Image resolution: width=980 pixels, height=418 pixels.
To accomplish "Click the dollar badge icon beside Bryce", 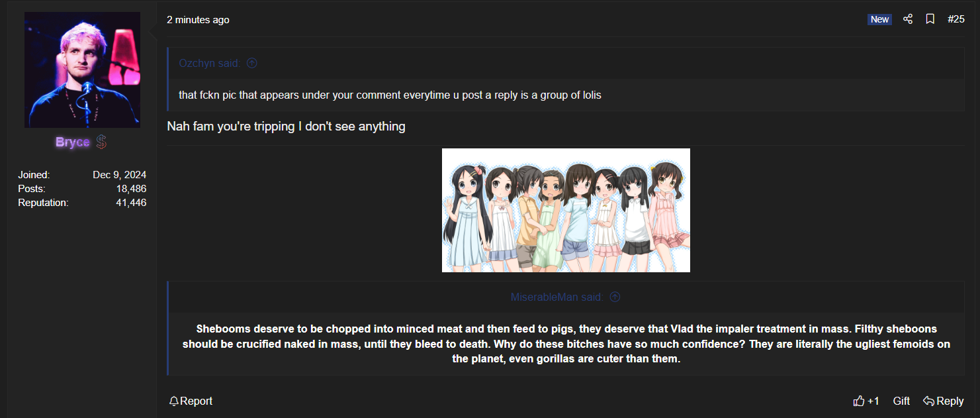I will (101, 142).
